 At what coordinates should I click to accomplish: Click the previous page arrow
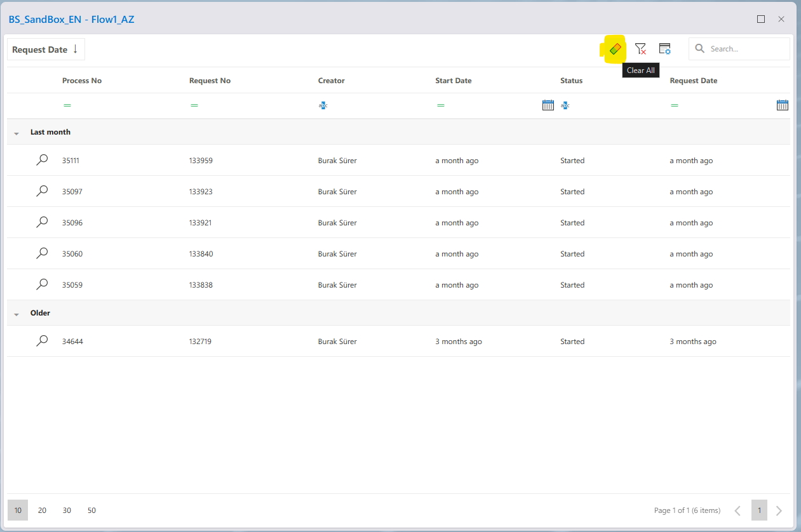pyautogui.click(x=737, y=510)
